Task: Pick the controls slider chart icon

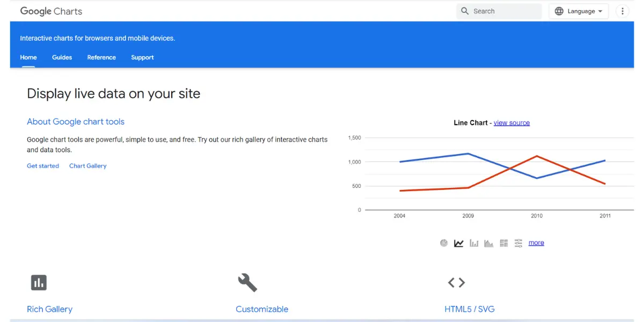Action: pyautogui.click(x=518, y=243)
